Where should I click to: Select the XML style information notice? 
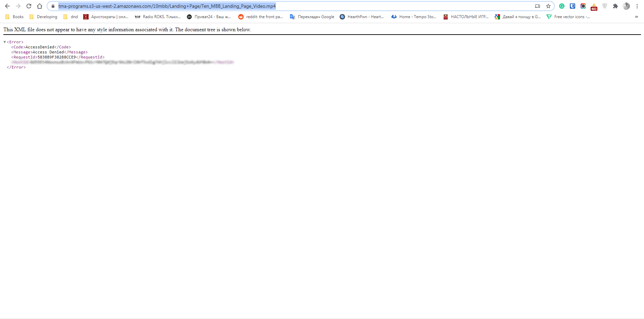[127, 30]
